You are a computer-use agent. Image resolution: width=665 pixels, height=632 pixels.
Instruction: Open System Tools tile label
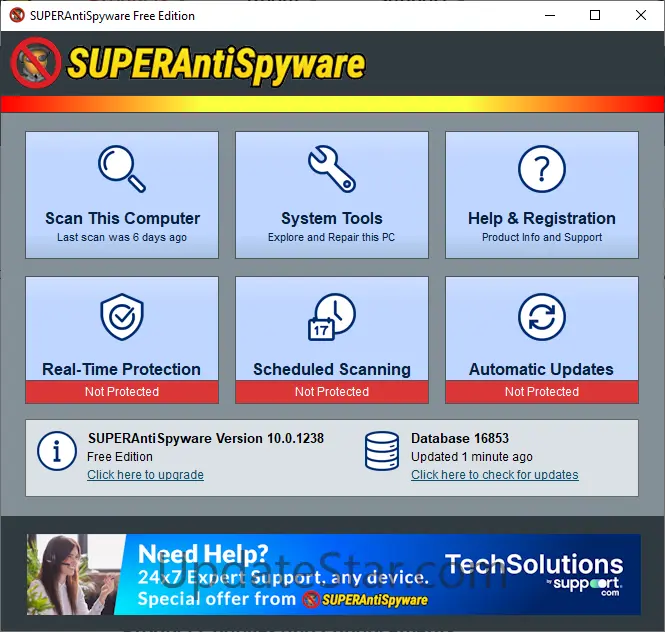[x=332, y=218]
